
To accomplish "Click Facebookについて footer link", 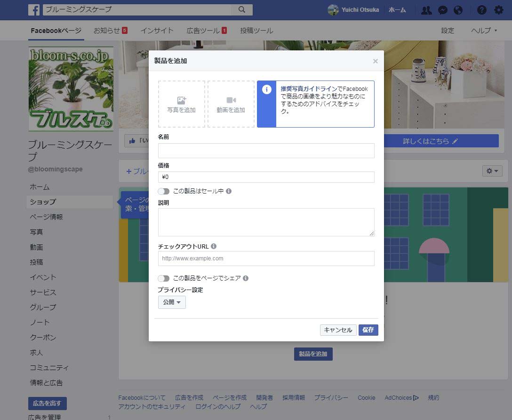I will click(x=142, y=398).
